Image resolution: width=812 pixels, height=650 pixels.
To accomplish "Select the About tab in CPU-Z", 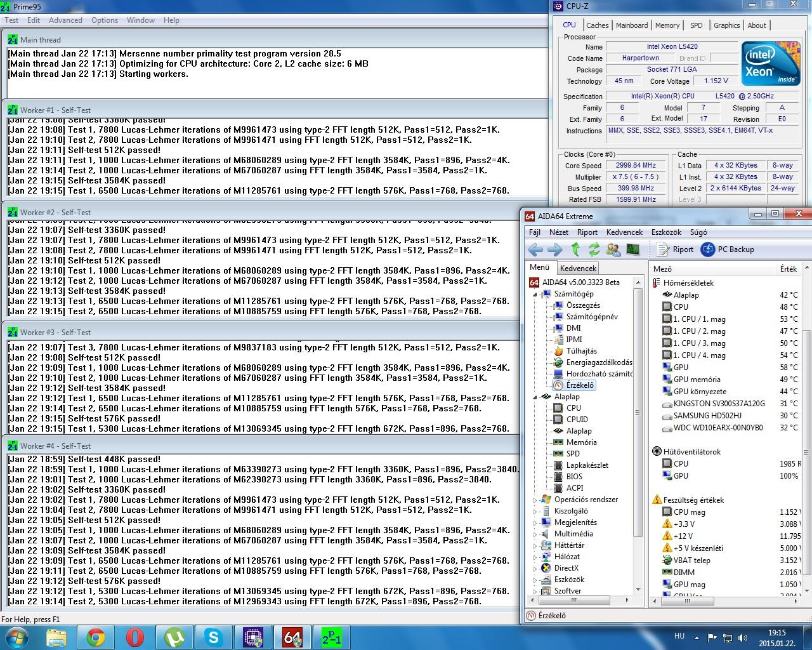I will (x=757, y=25).
